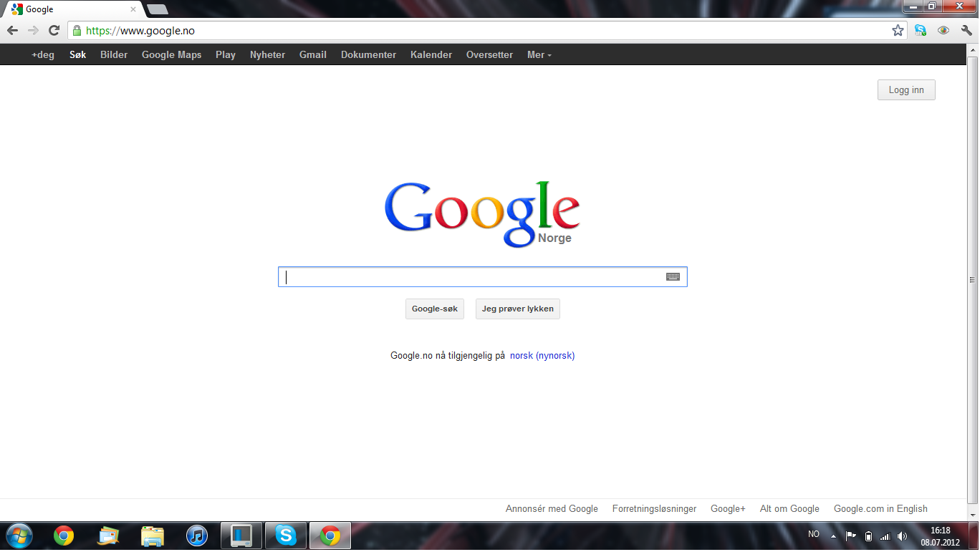Click the NO language indicator in tray

[x=814, y=534]
